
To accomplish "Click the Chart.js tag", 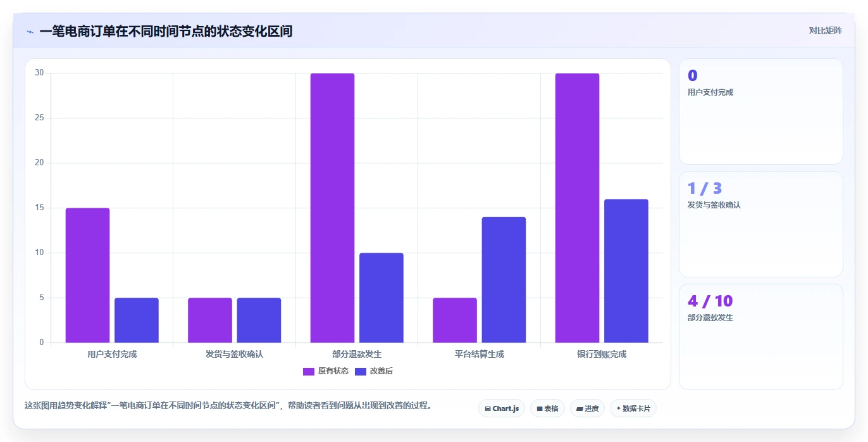I will tap(502, 408).
